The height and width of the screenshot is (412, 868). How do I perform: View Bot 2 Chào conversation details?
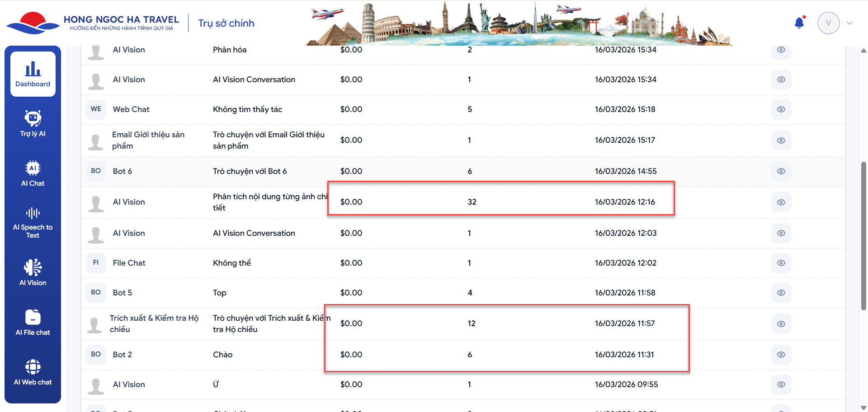coord(781,355)
